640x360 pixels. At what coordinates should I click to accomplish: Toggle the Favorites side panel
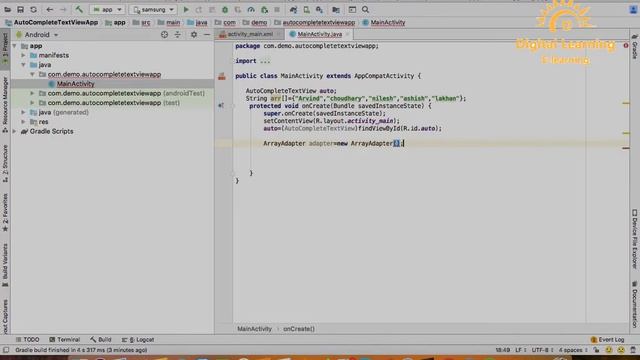[5, 212]
